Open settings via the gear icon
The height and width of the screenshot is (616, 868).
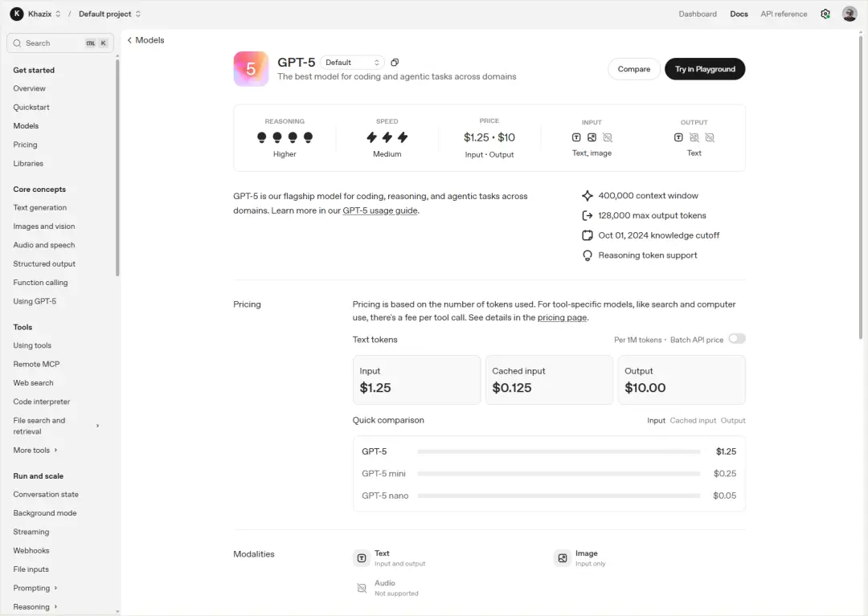click(x=825, y=14)
